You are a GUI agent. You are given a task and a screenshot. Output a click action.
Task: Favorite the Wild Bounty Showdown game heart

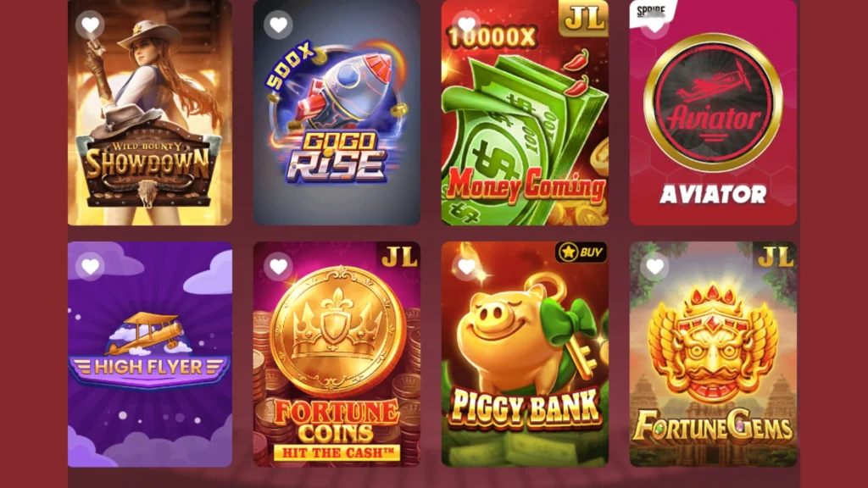pos(90,25)
